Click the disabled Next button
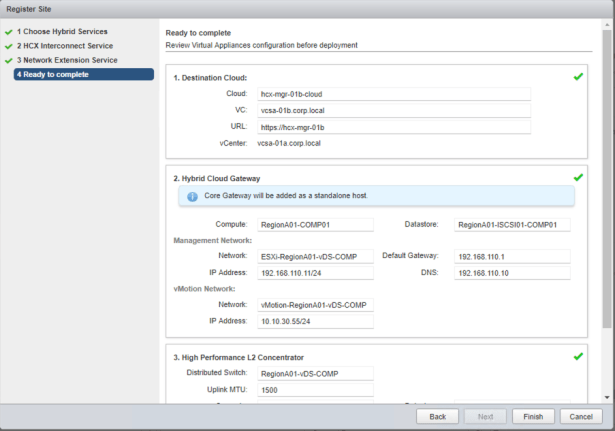 pyautogui.click(x=485, y=416)
